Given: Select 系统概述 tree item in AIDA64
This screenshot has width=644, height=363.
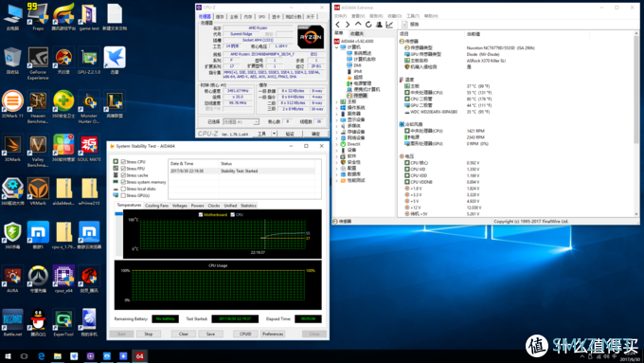Looking at the screenshot, I should [359, 53].
